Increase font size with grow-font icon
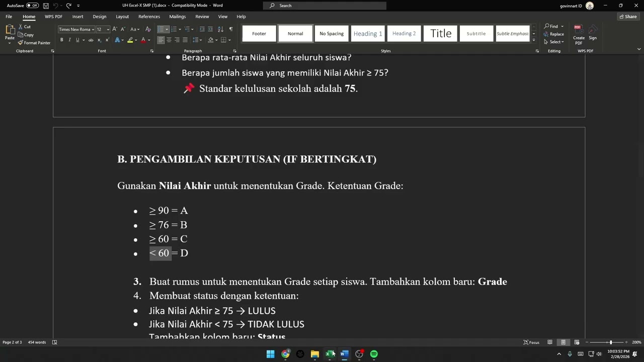The image size is (644, 362). tap(115, 29)
